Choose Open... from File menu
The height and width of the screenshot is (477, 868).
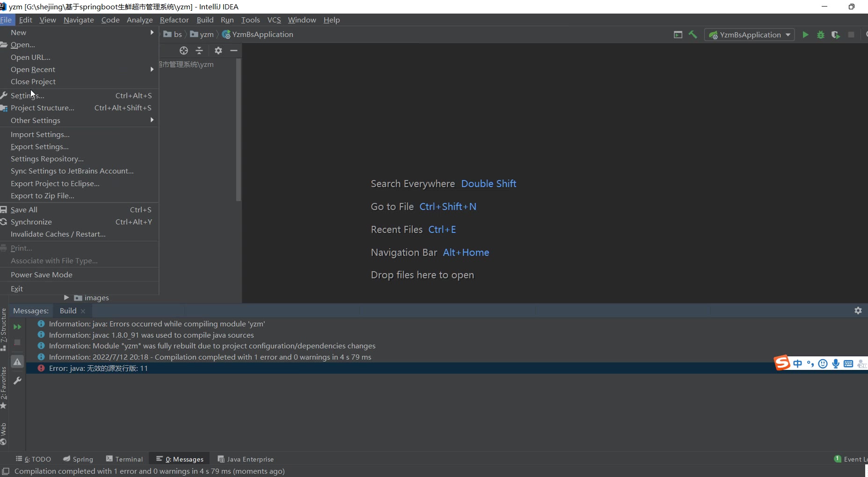pyautogui.click(x=80, y=45)
